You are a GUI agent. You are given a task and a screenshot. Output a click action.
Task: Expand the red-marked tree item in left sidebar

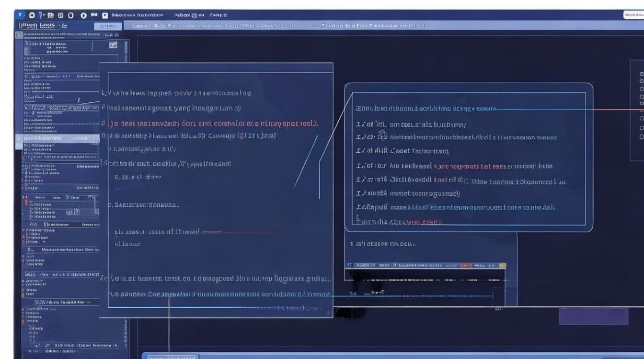click(25, 197)
